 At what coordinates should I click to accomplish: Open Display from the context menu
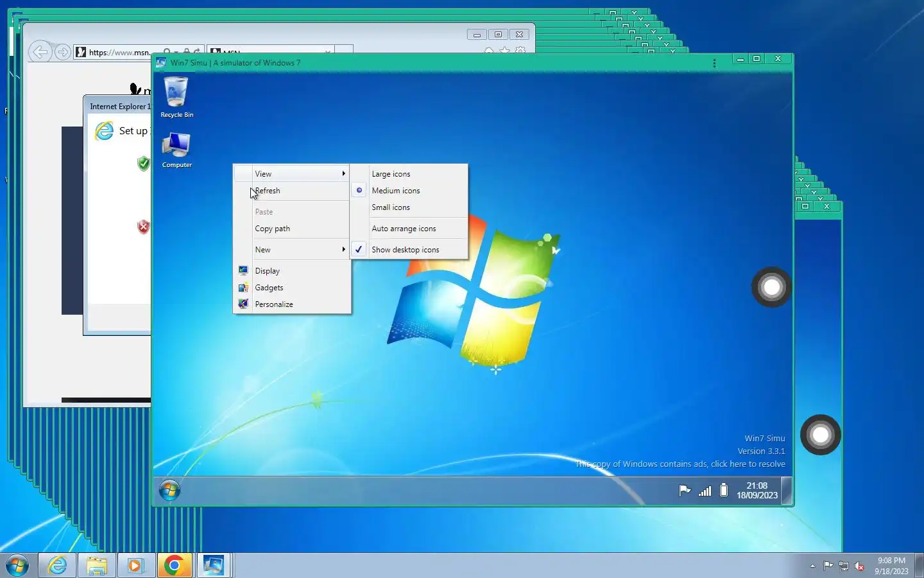pos(292,271)
